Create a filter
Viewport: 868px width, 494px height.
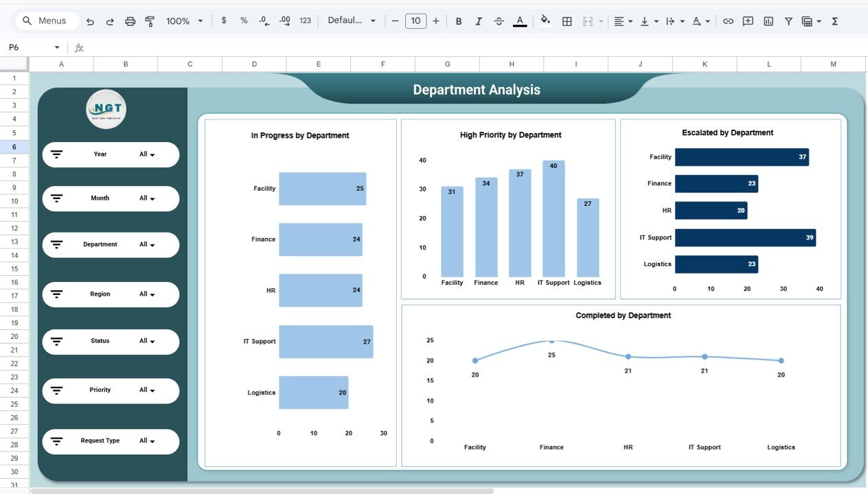pyautogui.click(x=788, y=21)
